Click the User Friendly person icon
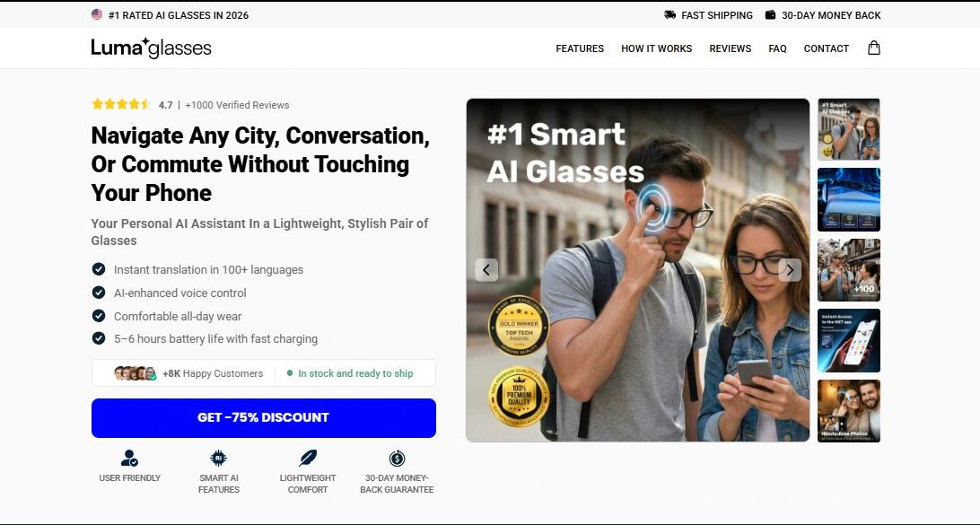Screen dimensions: 980x525 (129, 458)
